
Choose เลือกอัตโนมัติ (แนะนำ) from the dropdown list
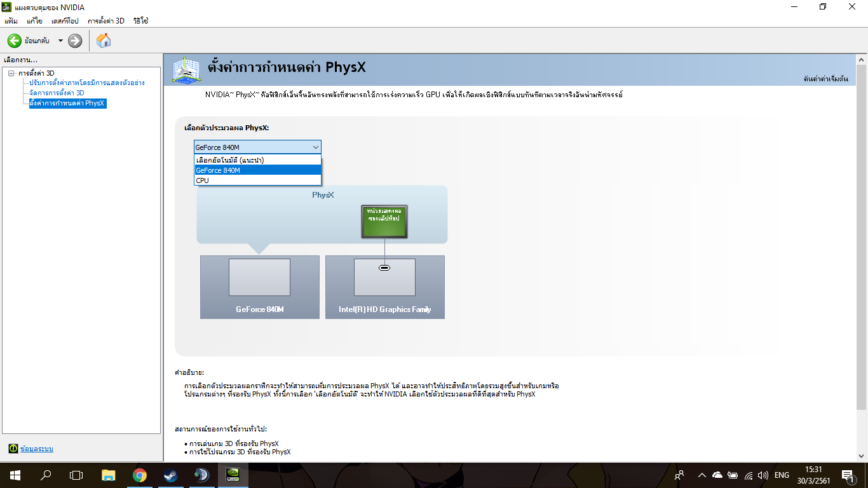tap(258, 160)
